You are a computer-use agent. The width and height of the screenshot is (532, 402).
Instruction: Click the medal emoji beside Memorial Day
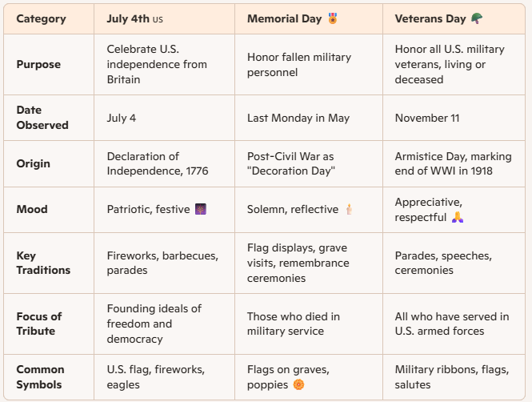(333, 18)
